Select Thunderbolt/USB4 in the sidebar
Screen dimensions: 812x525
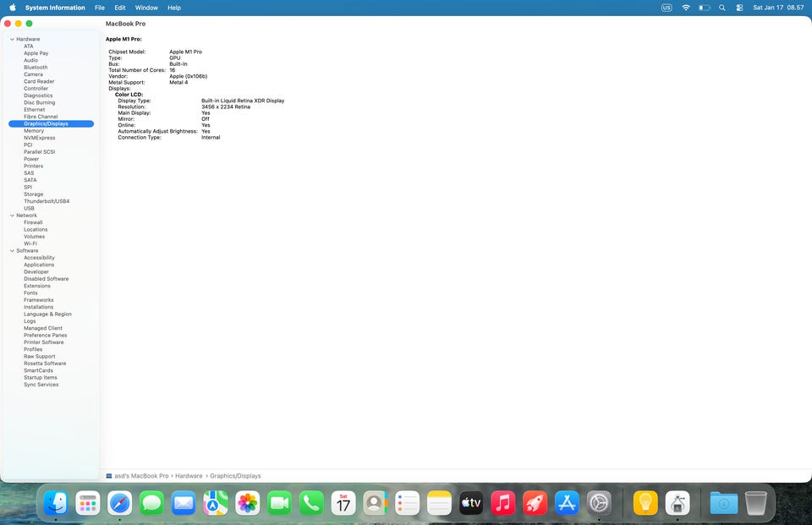(47, 201)
